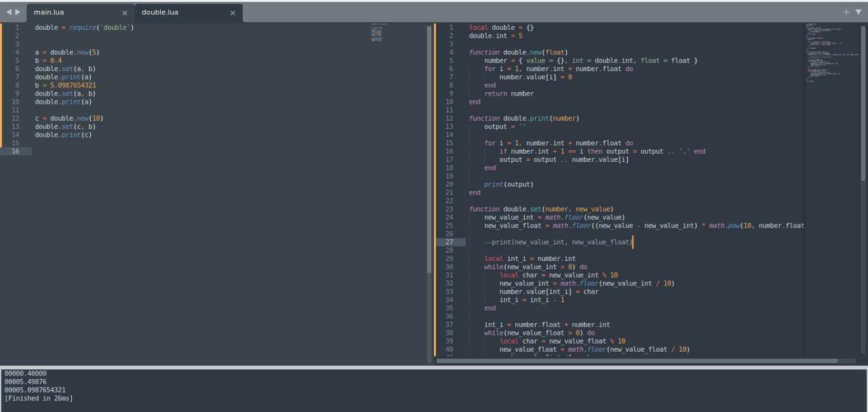The height and width of the screenshot is (412, 868).
Task: Click the right tab navigation arrow
Action: tap(18, 12)
